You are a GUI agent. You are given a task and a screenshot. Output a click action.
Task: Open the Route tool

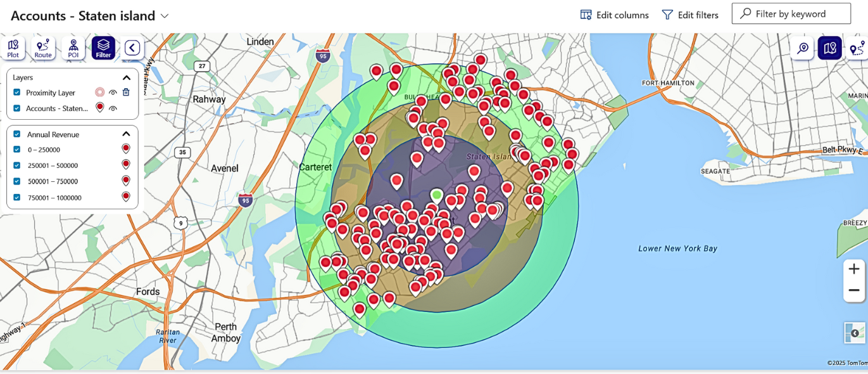pos(43,48)
